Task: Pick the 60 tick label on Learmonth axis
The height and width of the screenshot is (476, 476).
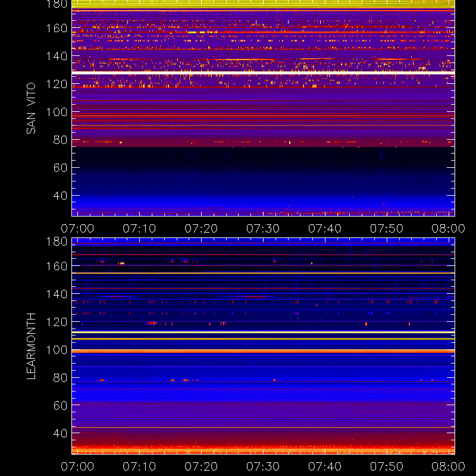Action: pos(60,405)
